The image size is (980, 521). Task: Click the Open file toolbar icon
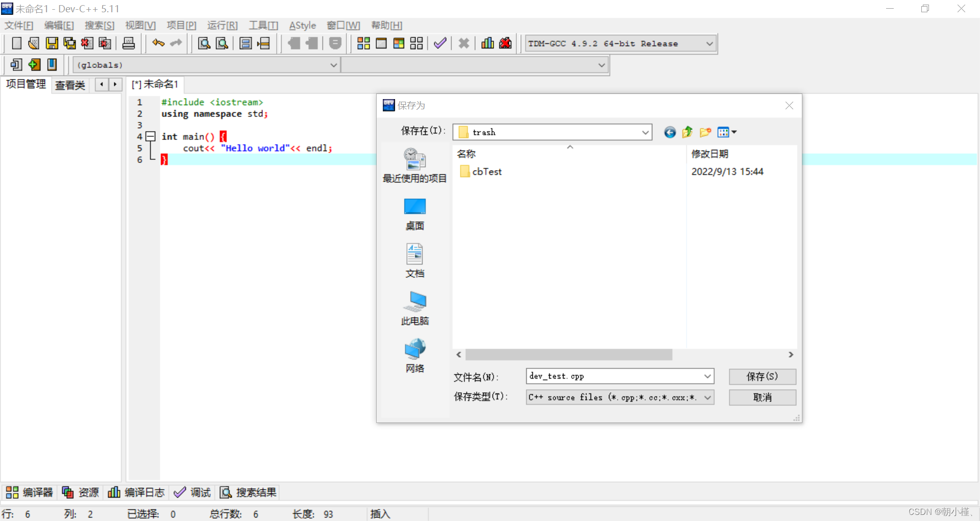click(x=34, y=43)
